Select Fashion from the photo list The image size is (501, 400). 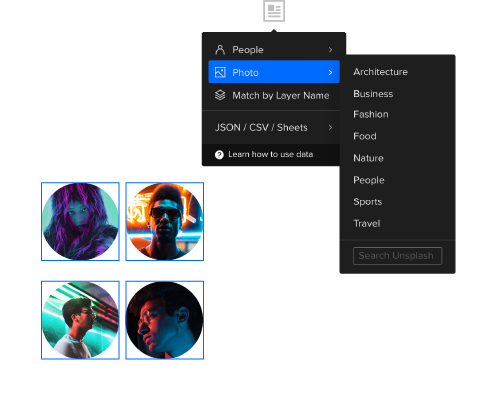(371, 114)
